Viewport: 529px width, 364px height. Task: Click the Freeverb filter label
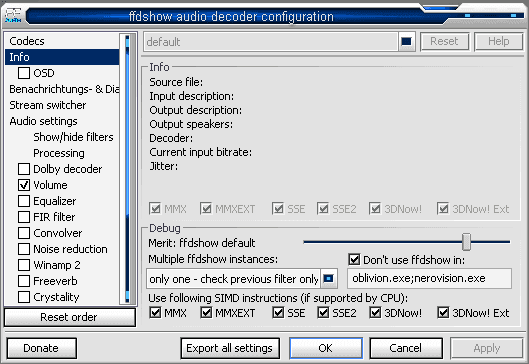(x=55, y=281)
